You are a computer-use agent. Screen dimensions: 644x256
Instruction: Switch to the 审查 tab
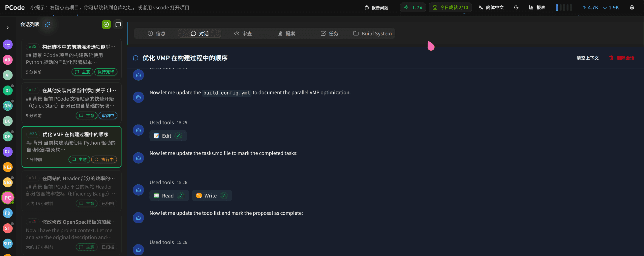pos(243,33)
